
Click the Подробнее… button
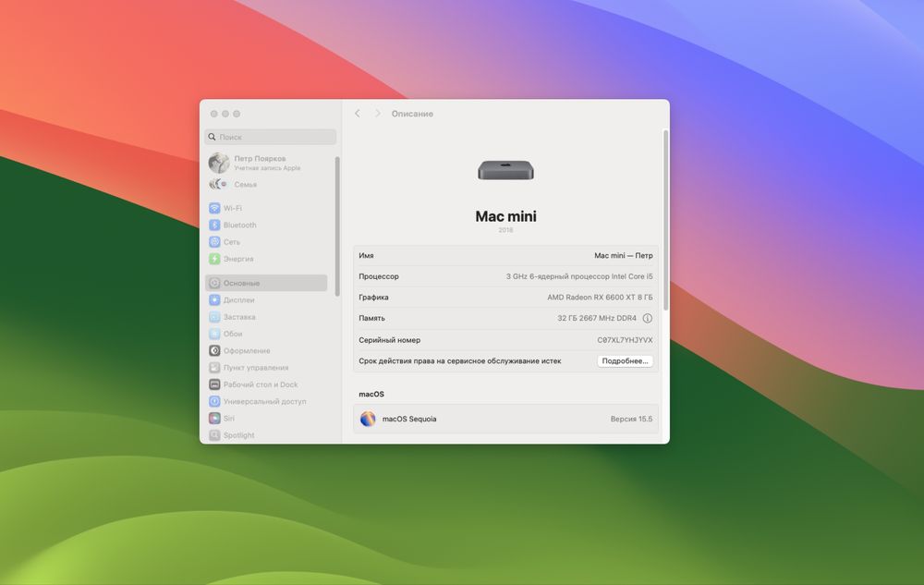pyautogui.click(x=625, y=361)
